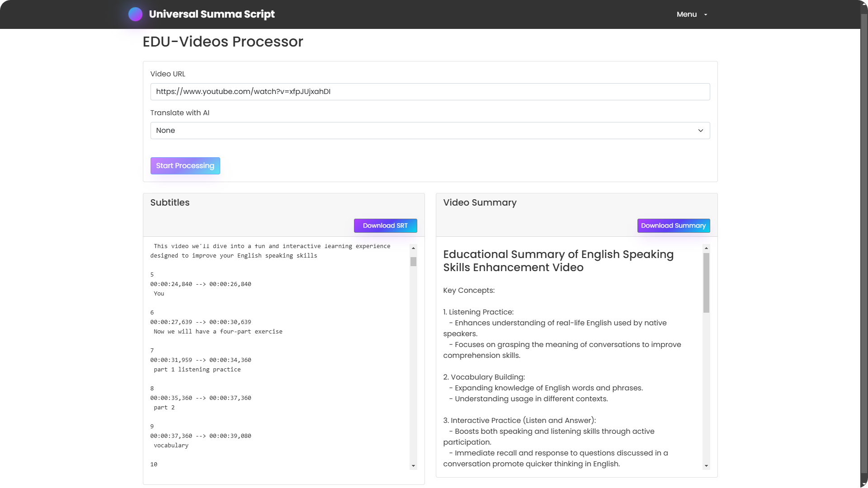
Task: Click the chevron in None select box
Action: click(700, 131)
